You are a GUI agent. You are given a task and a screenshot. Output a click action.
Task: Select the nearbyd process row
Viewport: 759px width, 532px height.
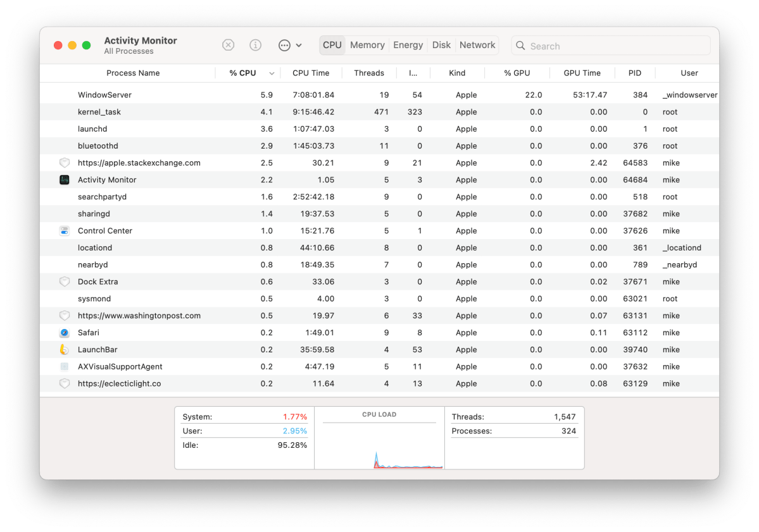[380, 264]
